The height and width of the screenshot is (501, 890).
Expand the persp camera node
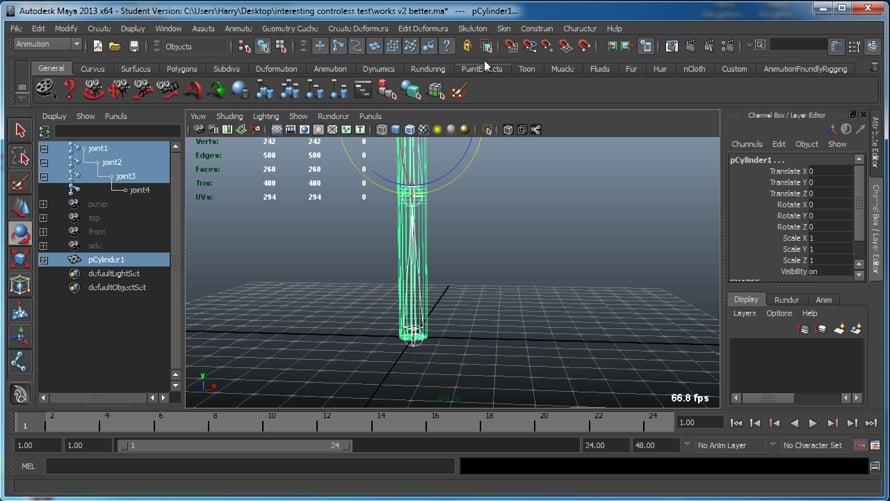pos(44,204)
